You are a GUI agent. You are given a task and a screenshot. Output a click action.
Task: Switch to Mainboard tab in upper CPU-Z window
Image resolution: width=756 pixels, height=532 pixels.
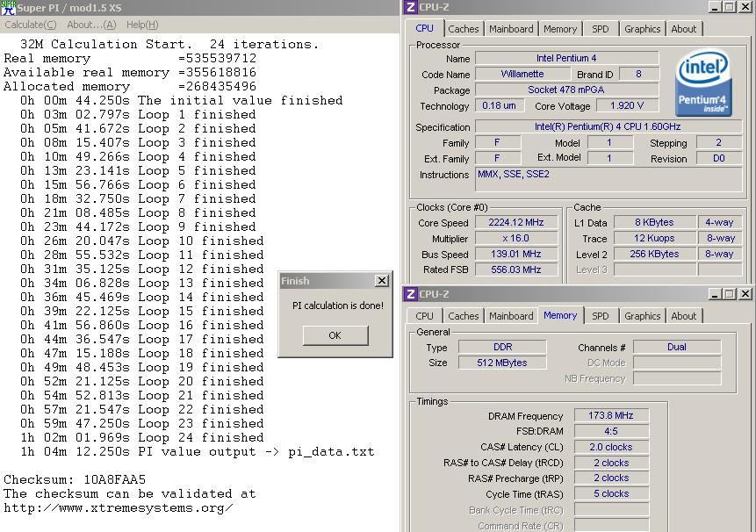pos(511,29)
